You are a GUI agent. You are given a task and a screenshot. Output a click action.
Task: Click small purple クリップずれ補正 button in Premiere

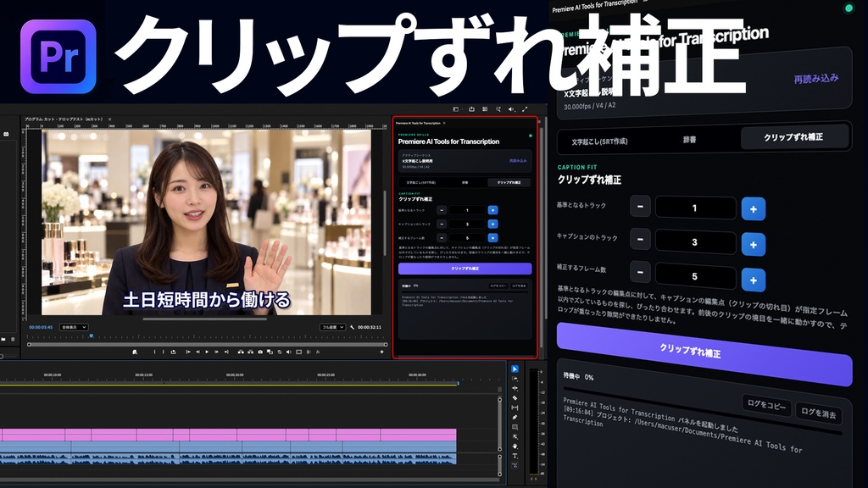(465, 269)
